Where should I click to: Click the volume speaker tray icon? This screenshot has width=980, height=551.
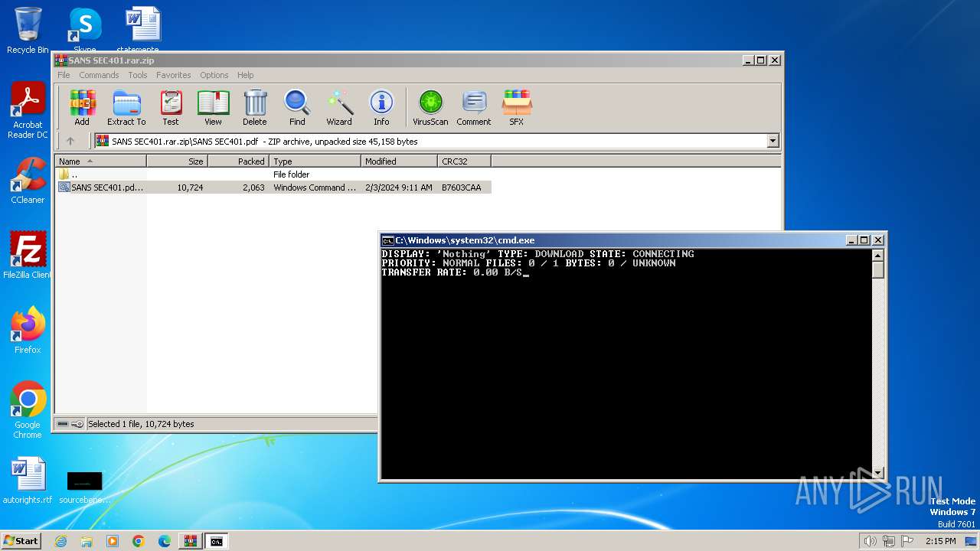[x=870, y=541]
